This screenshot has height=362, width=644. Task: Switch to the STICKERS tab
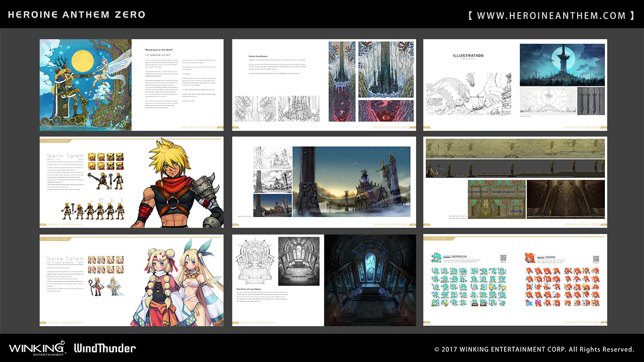click(x=438, y=238)
